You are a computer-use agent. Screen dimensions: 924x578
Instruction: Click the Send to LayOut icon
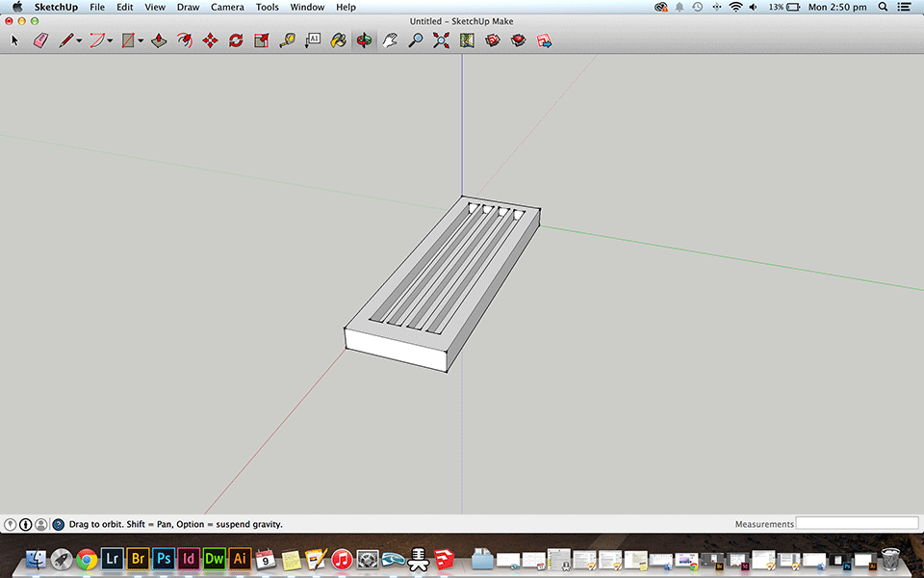coord(544,40)
